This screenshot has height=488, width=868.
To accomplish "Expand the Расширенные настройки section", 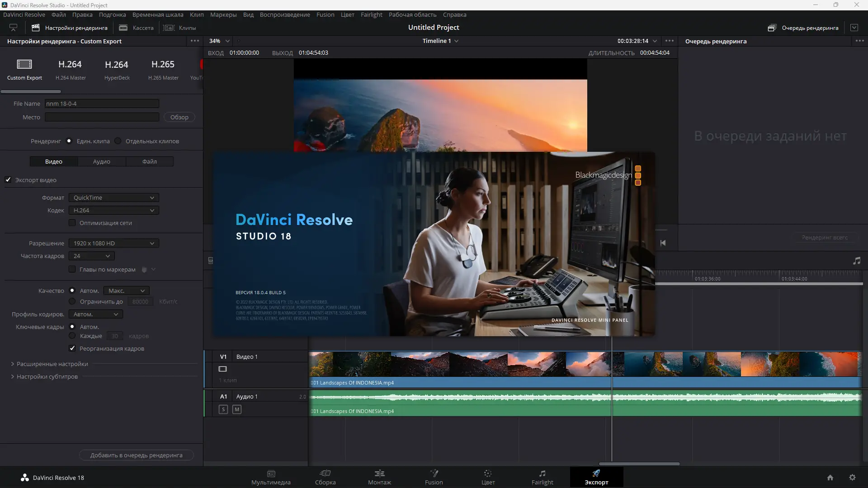I will pyautogui.click(x=52, y=364).
